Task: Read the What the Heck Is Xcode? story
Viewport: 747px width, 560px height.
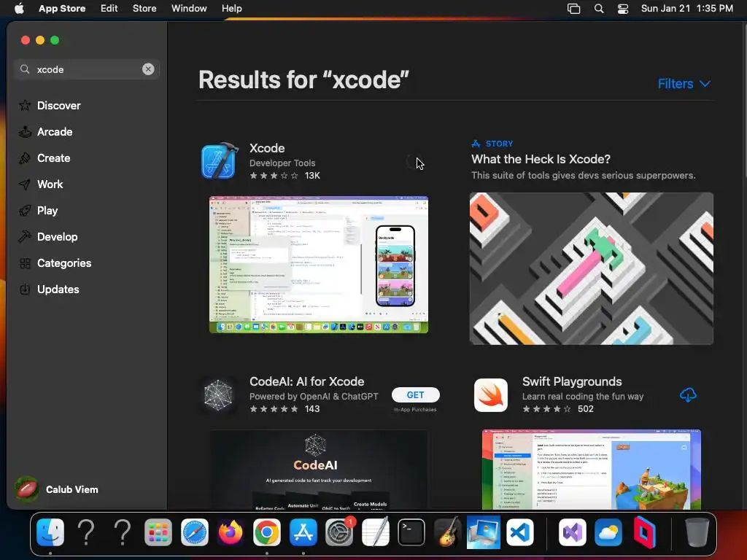Action: [x=541, y=159]
